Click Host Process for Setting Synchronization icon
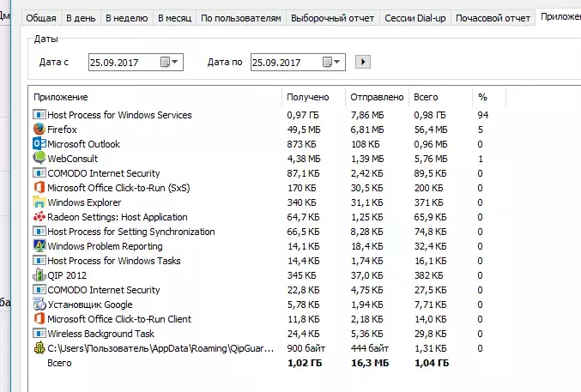The height and width of the screenshot is (392, 581). coord(39,232)
